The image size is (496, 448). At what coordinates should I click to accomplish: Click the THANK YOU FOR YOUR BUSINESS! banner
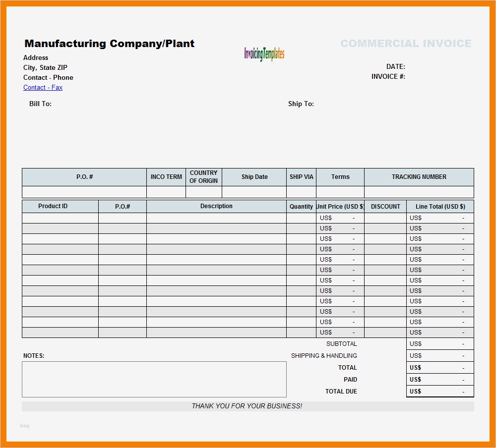248,406
